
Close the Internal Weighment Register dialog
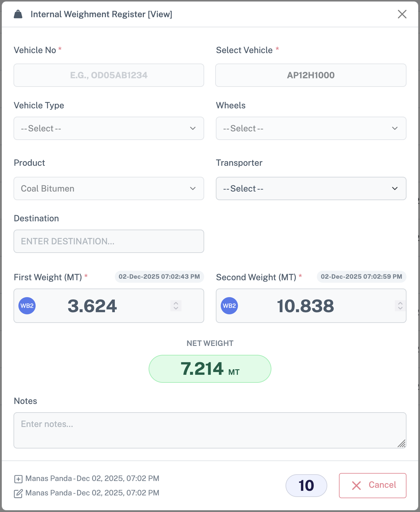click(x=402, y=14)
